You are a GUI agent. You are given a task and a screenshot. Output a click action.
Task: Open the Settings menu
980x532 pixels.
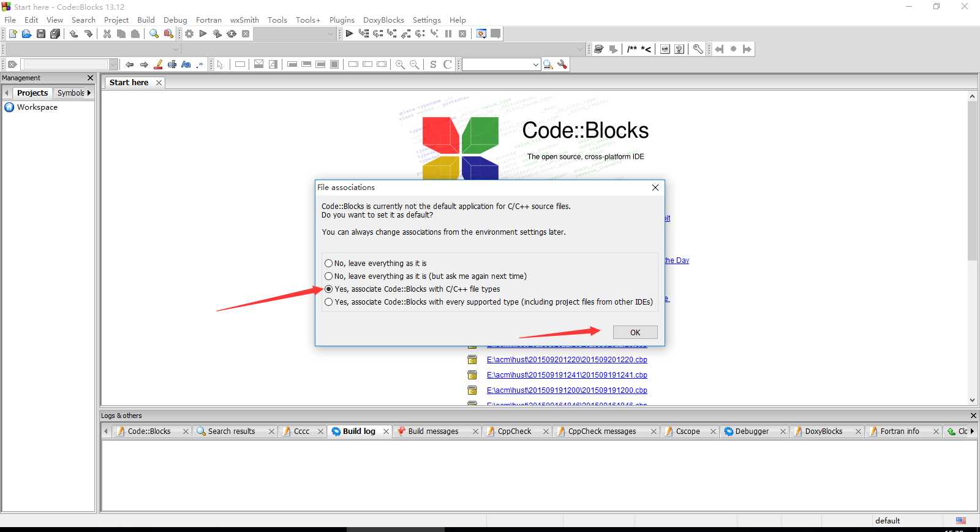[426, 20]
